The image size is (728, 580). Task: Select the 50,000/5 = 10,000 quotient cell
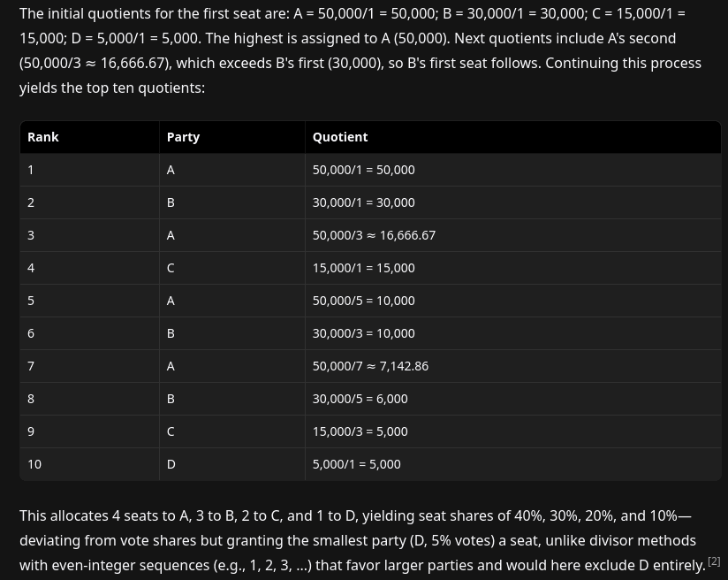363,301
